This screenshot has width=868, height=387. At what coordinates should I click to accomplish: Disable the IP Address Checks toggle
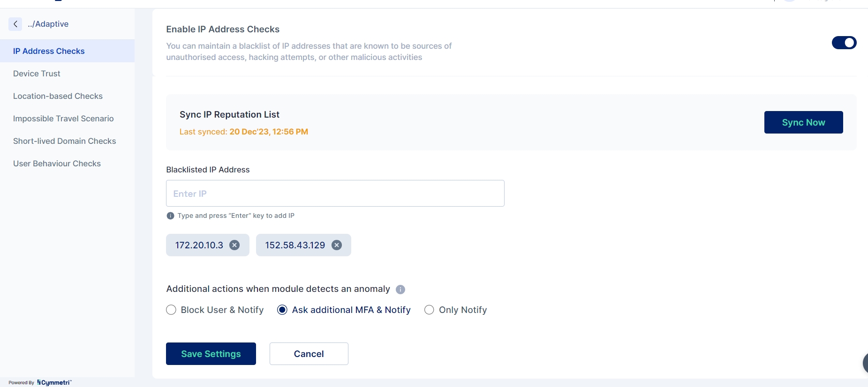844,43
